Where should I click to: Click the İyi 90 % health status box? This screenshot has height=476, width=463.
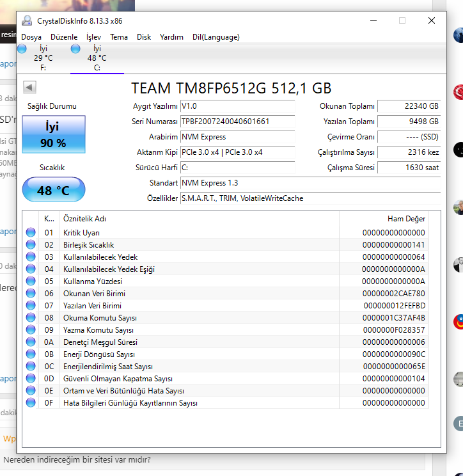point(54,134)
